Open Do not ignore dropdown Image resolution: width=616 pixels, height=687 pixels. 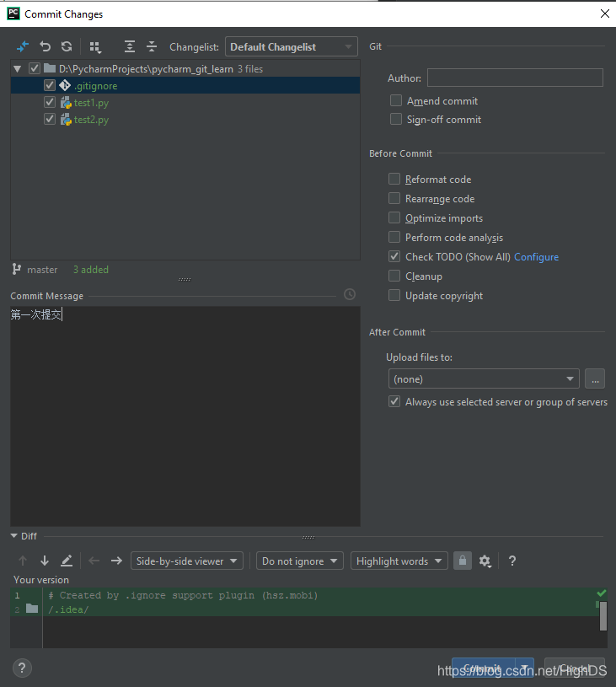pyautogui.click(x=300, y=561)
